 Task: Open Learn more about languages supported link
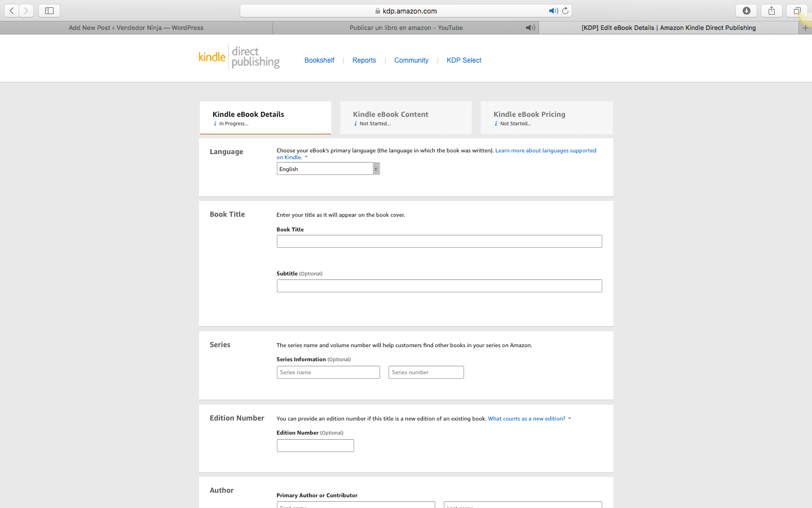pos(545,151)
